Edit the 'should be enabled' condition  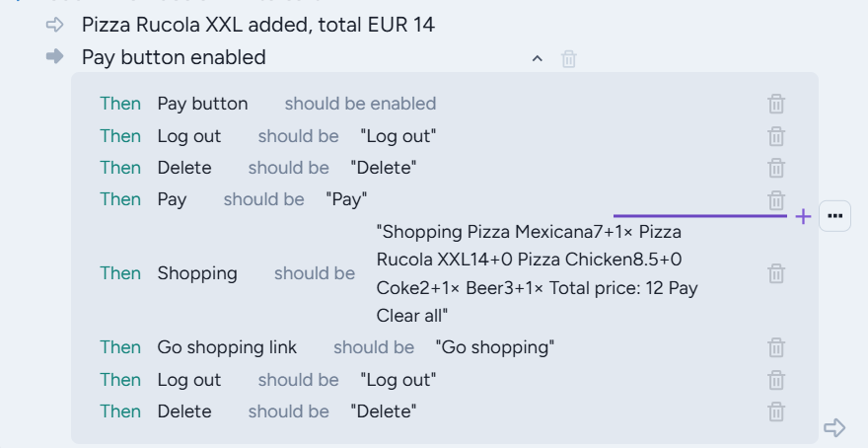pos(360,104)
